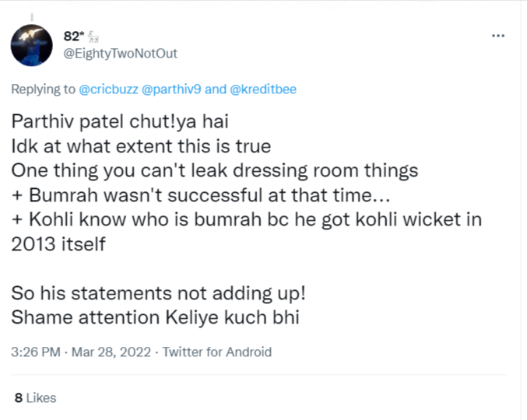Open the @kreditbee mention link

pos(262,89)
